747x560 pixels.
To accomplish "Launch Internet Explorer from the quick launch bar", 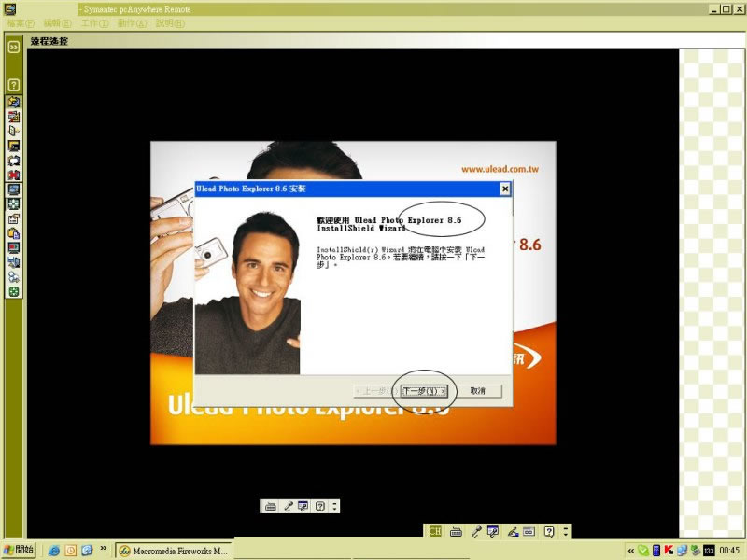I will (54, 551).
